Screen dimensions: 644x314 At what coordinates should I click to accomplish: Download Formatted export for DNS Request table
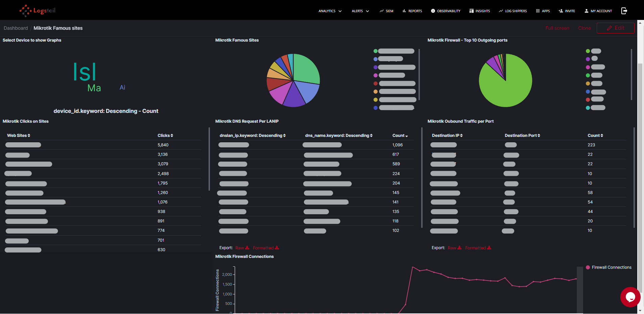[x=266, y=248]
